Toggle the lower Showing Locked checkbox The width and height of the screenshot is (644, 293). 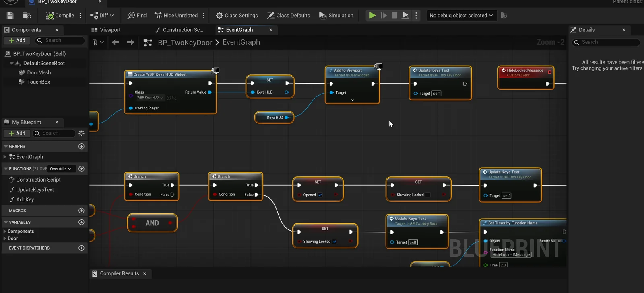pyautogui.click(x=334, y=242)
